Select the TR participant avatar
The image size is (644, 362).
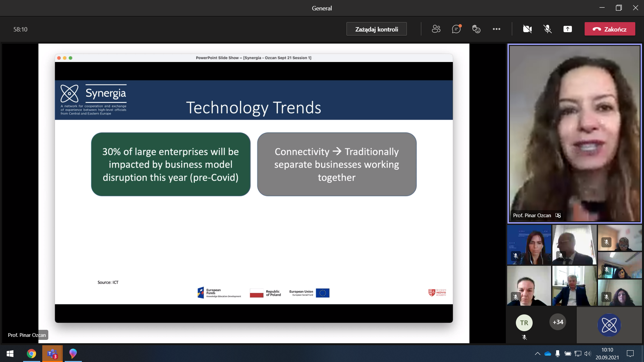[x=524, y=323]
